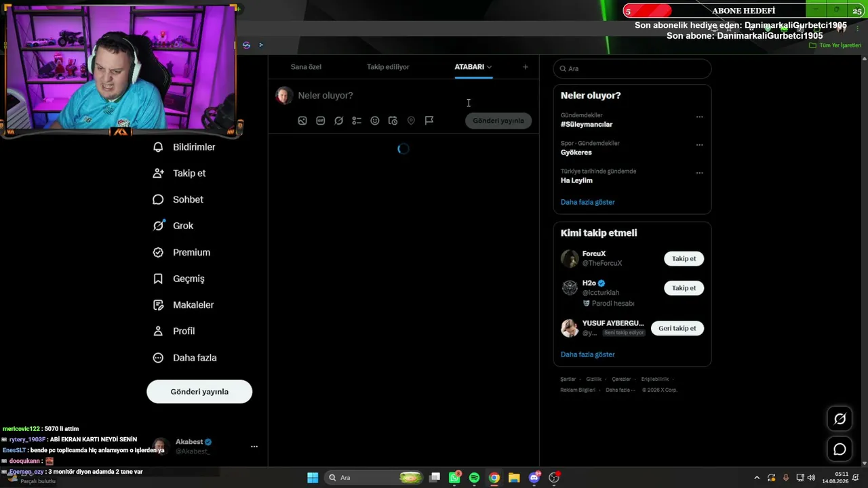Open more options for #Süleymancılar trend
The height and width of the screenshot is (488, 868).
pos(699,117)
